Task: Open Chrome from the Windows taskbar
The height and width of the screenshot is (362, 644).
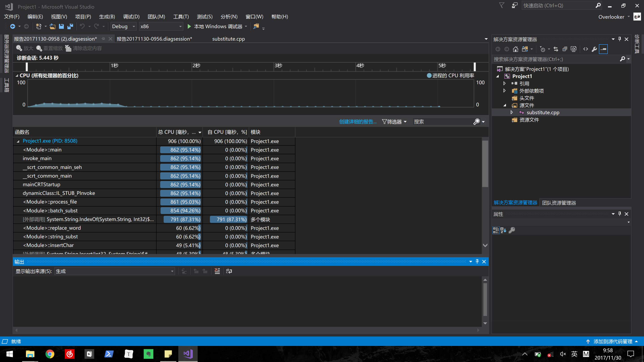Action: (50, 354)
